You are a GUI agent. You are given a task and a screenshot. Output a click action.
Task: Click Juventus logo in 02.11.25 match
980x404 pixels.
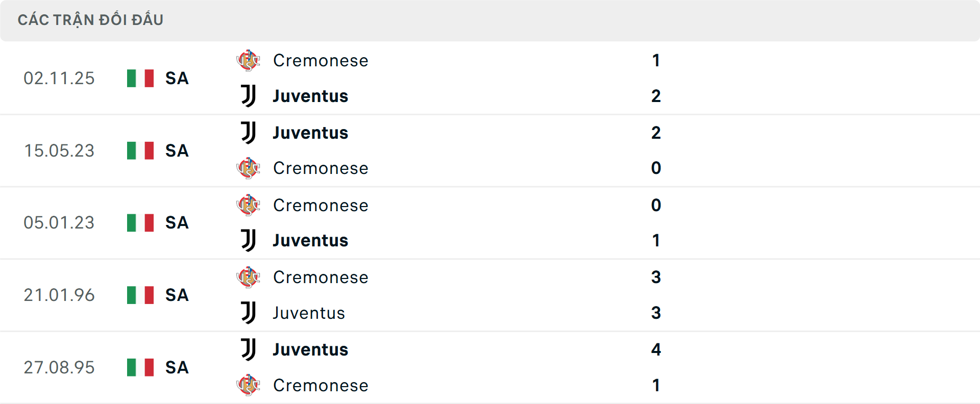point(249,96)
